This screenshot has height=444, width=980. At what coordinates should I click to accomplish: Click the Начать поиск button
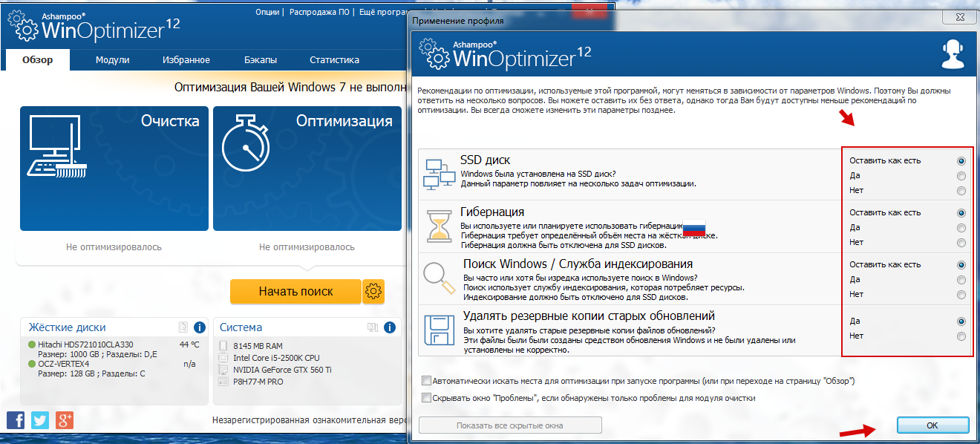point(295,292)
